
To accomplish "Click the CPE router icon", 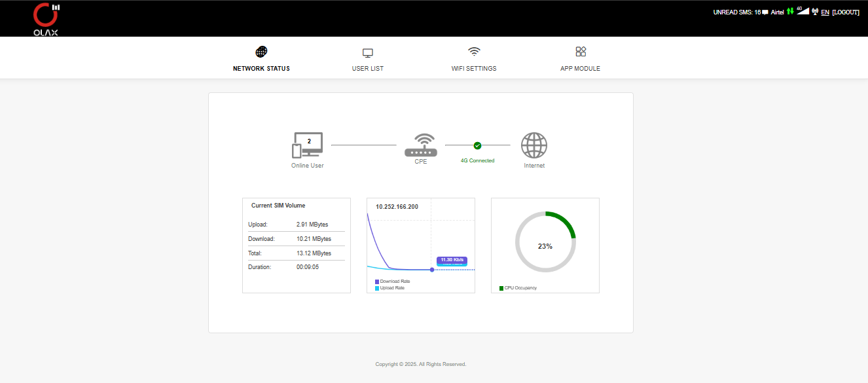I will [420, 145].
